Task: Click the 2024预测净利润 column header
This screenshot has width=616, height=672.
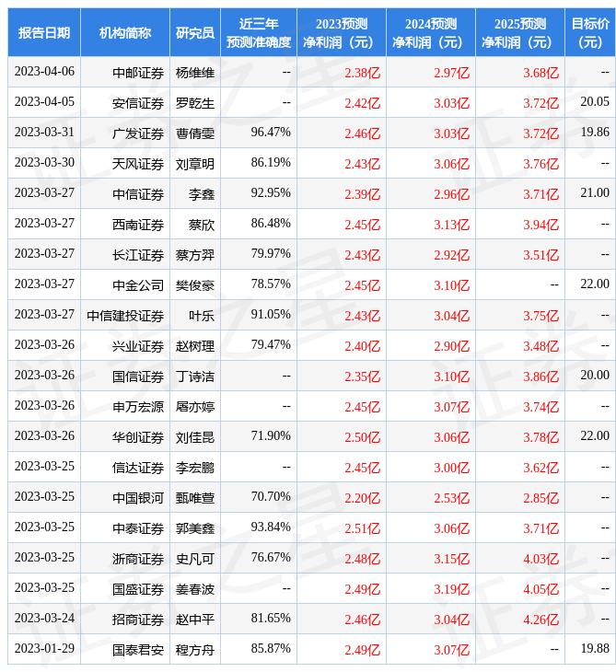Action: pyautogui.click(x=431, y=32)
